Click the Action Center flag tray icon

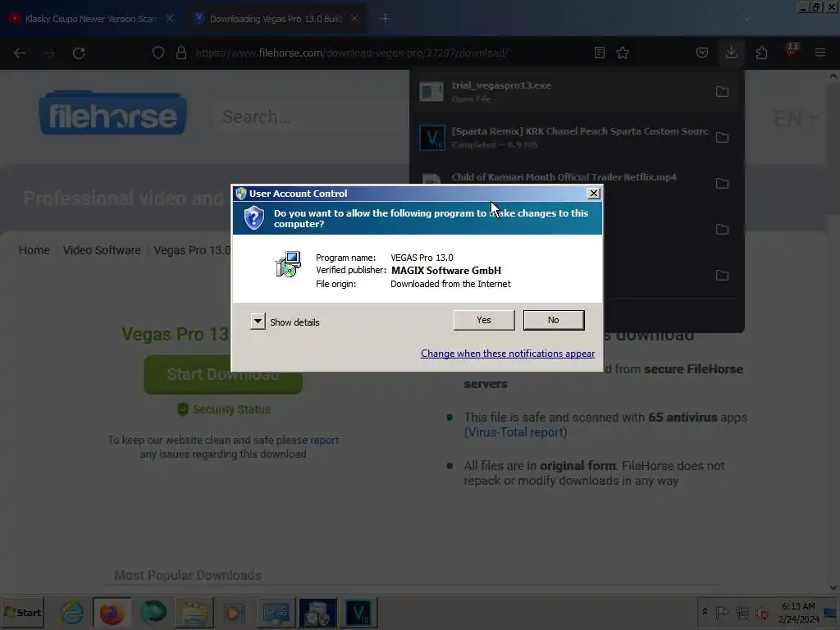point(722,612)
